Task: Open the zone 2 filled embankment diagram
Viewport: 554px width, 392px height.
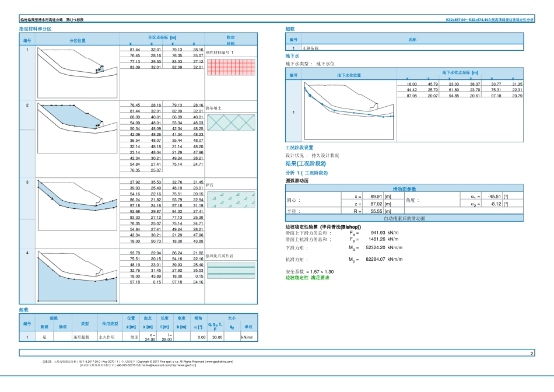Action: (78, 128)
